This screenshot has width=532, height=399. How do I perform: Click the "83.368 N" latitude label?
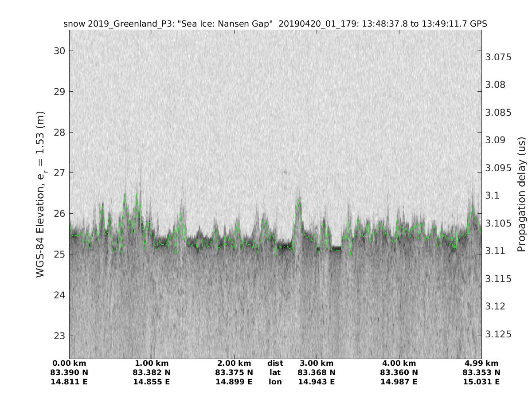click(317, 372)
